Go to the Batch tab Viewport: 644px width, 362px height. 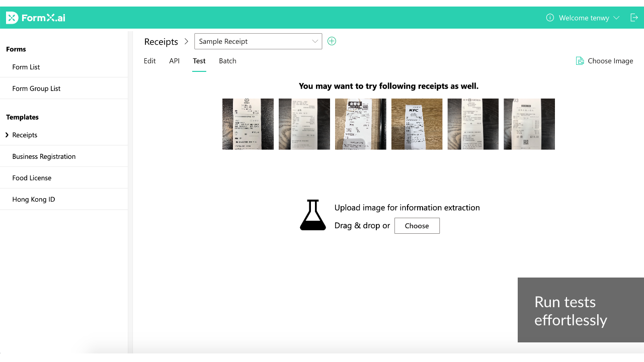(x=227, y=61)
